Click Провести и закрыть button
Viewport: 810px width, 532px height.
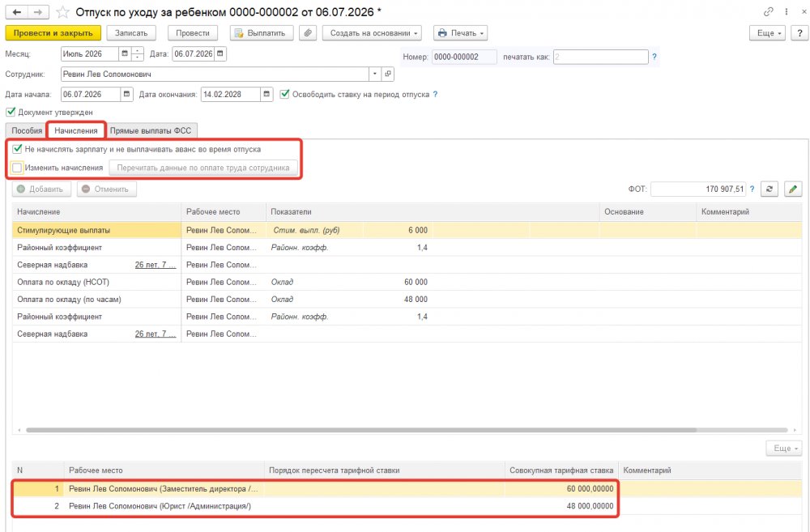[53, 33]
